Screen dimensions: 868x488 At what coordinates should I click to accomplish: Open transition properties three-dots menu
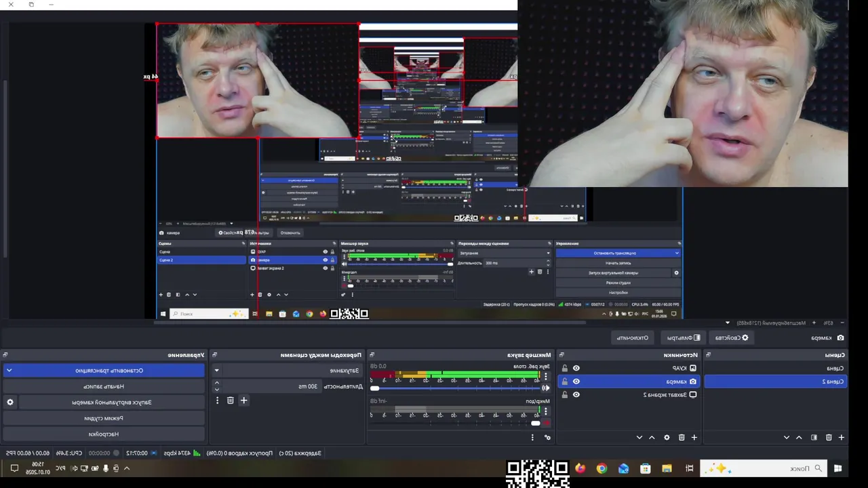point(217,401)
